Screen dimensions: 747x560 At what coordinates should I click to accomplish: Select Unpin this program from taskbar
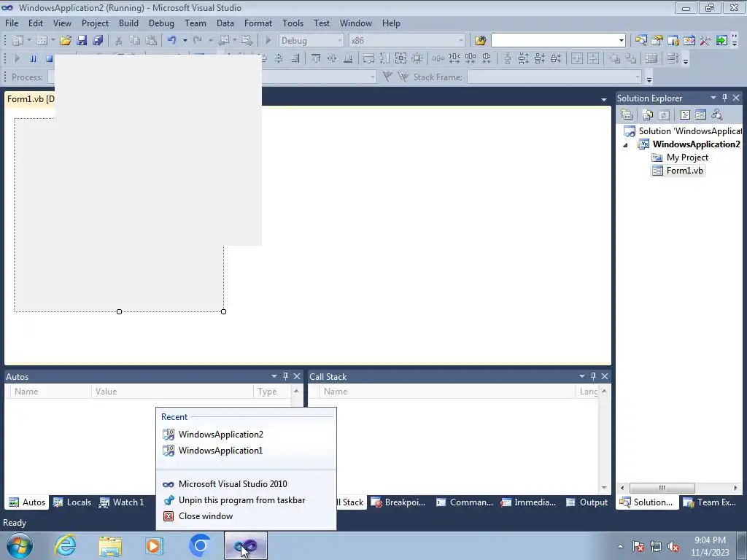pyautogui.click(x=246, y=500)
